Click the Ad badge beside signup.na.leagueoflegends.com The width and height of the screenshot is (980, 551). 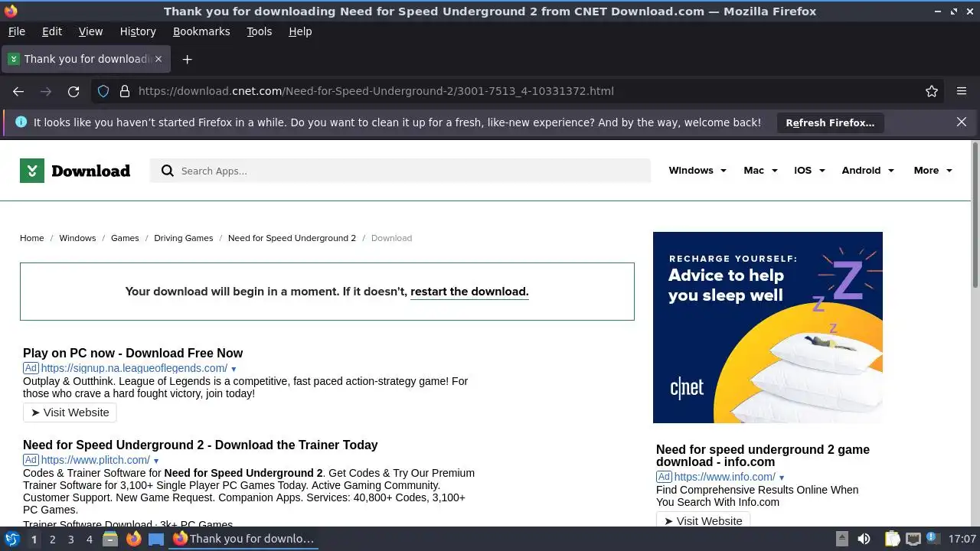[x=31, y=368]
